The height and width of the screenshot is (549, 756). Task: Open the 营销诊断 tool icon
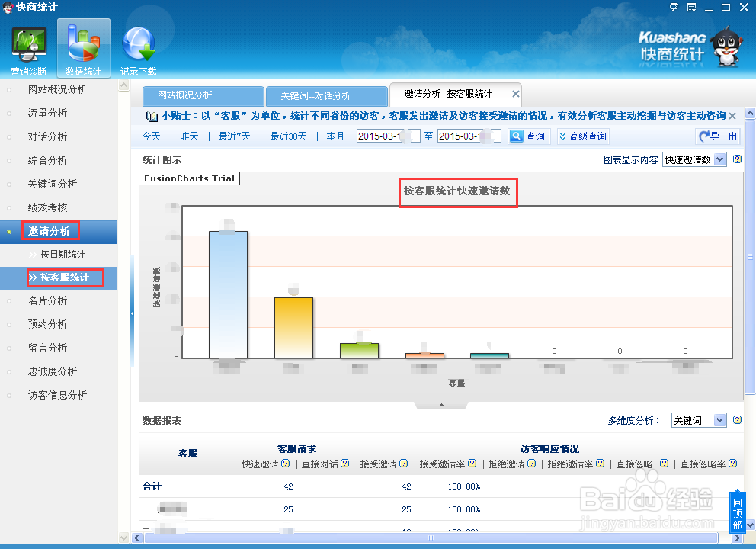[28, 46]
